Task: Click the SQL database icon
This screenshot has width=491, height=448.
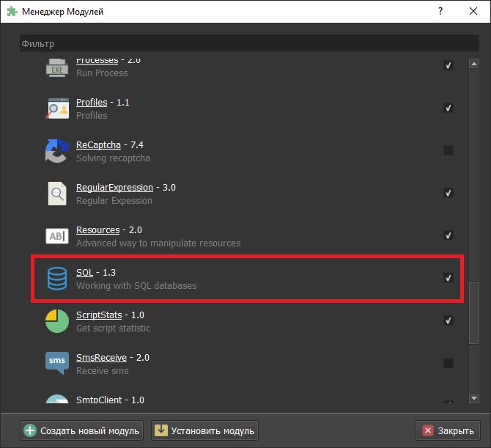Action: click(x=56, y=279)
